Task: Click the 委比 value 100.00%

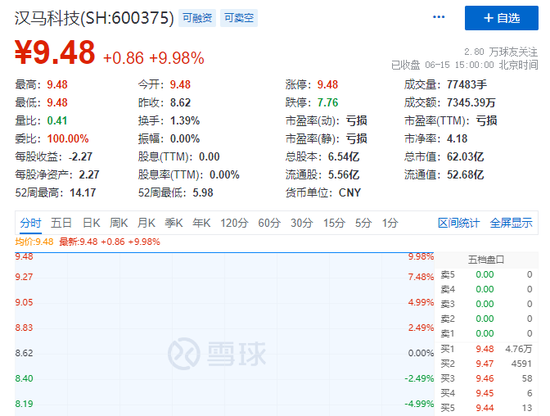Action: tap(68, 139)
